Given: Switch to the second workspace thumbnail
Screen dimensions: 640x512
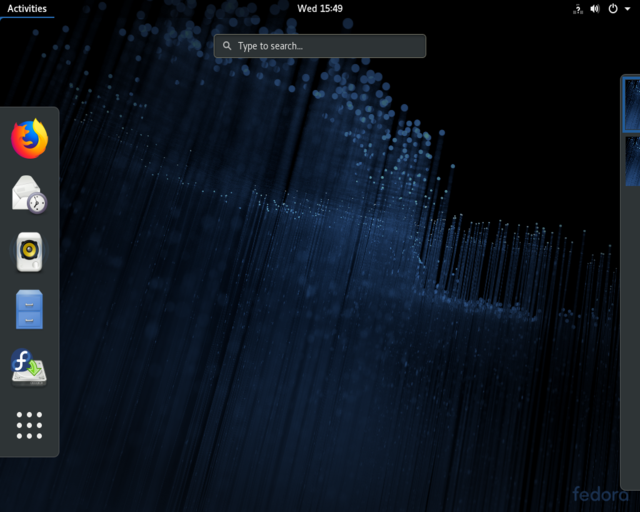Looking at the screenshot, I should click(x=633, y=161).
